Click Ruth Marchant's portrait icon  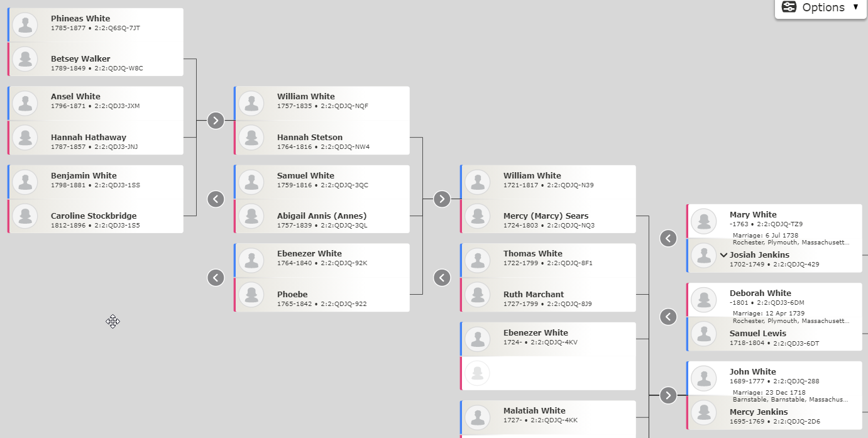click(x=478, y=295)
